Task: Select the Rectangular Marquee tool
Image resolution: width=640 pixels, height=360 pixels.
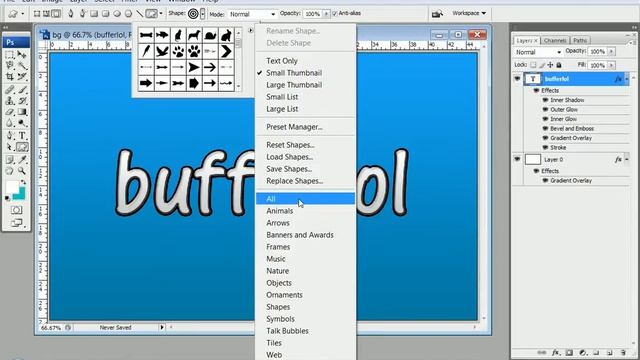Action: [10, 54]
